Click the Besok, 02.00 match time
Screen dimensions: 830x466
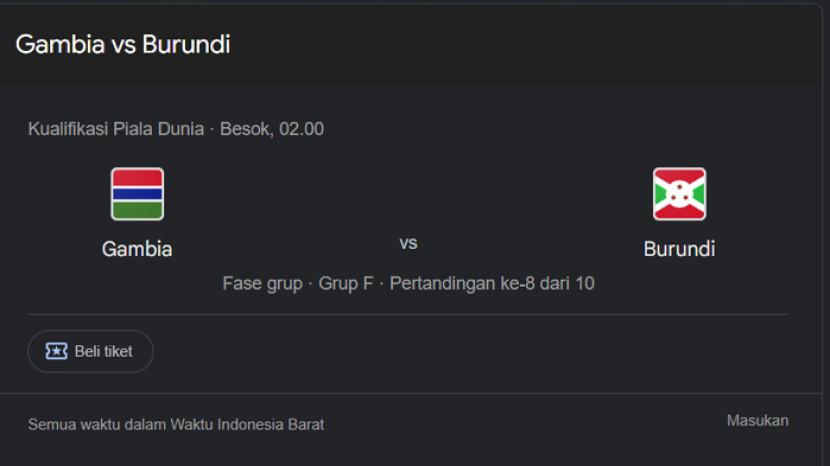pos(272,129)
